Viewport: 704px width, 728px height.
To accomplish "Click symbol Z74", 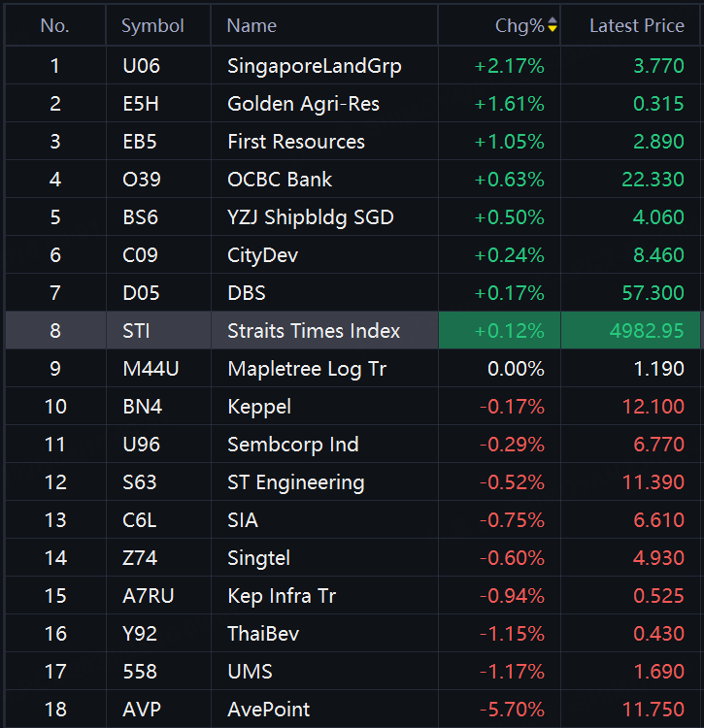I will click(x=140, y=558).
